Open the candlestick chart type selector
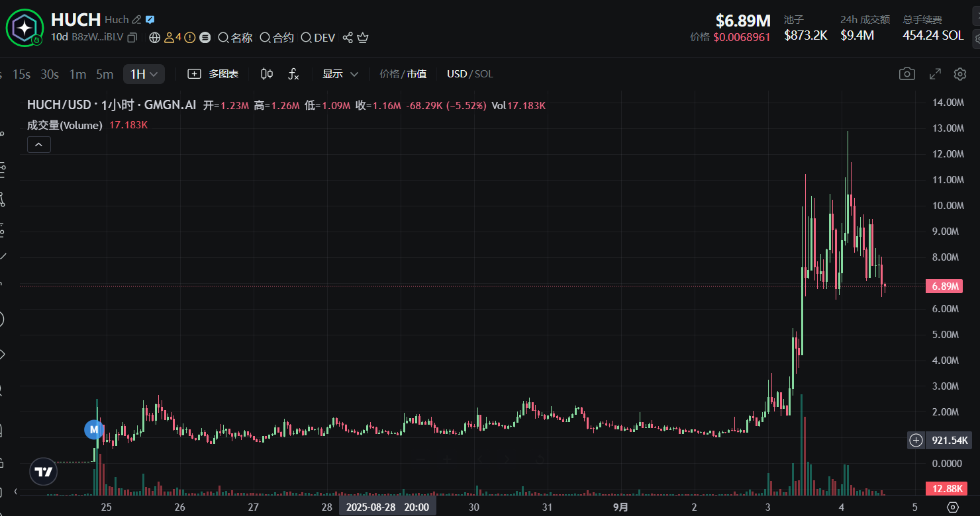Viewport: 980px width, 516px height. coord(267,74)
